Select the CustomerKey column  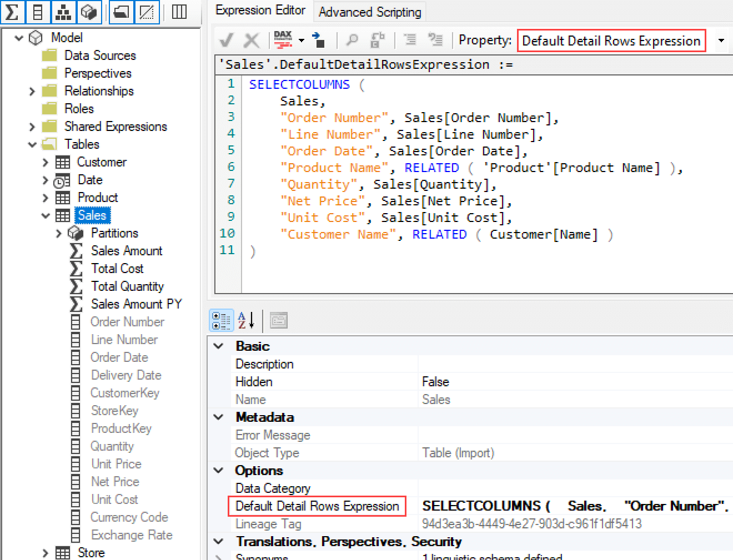[x=125, y=393]
